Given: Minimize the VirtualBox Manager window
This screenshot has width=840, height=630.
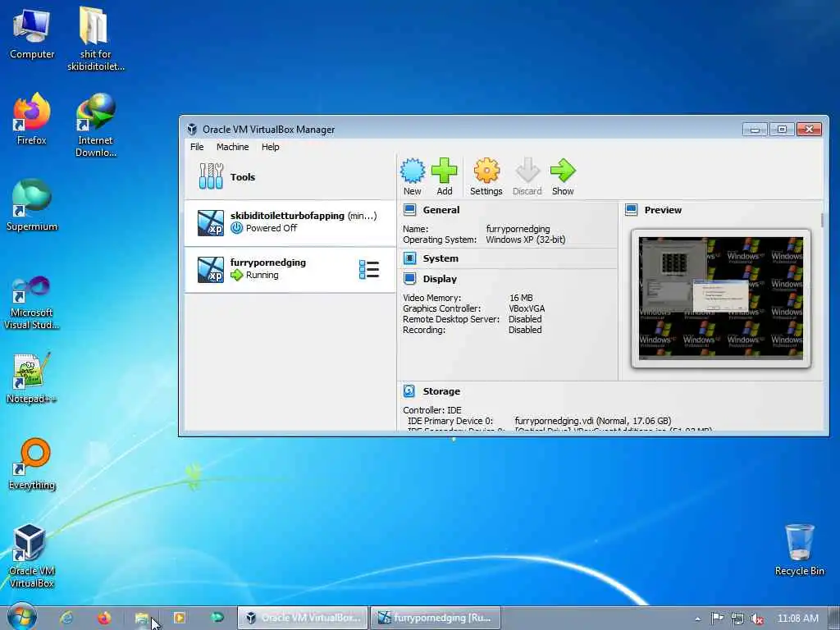Looking at the screenshot, I should 756,129.
